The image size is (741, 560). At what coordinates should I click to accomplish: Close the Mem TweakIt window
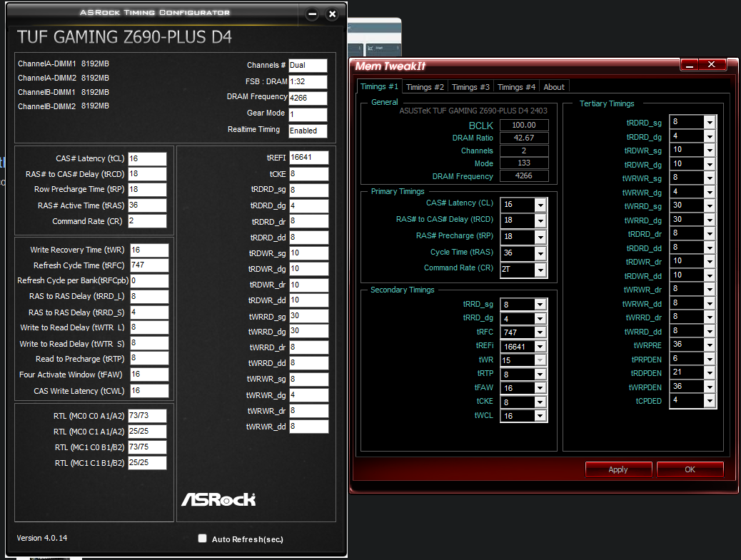(712, 65)
